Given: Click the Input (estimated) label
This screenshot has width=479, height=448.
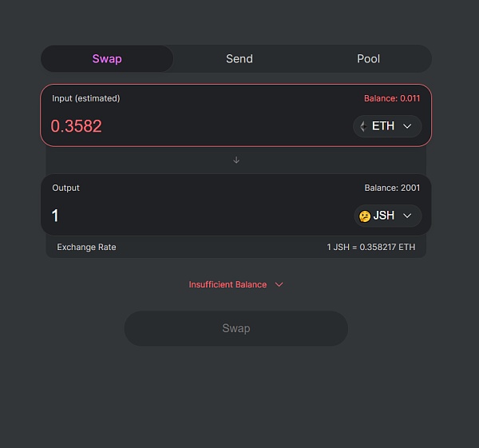Looking at the screenshot, I should click(86, 98).
